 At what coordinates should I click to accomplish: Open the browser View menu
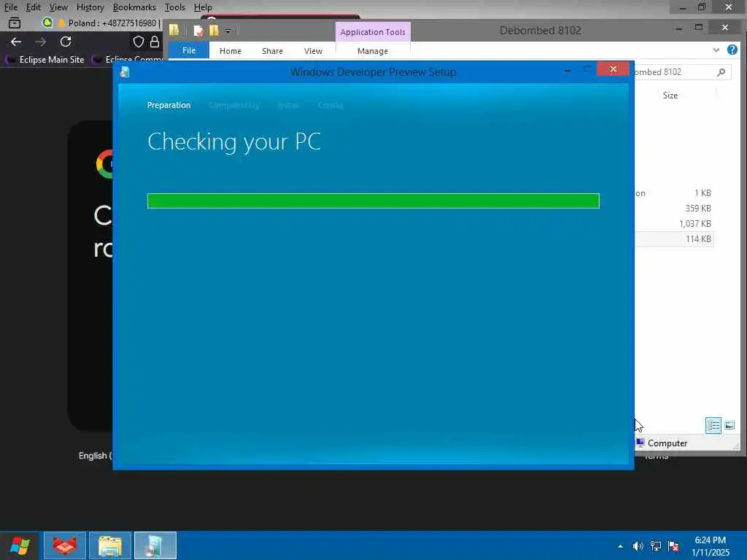click(x=58, y=7)
